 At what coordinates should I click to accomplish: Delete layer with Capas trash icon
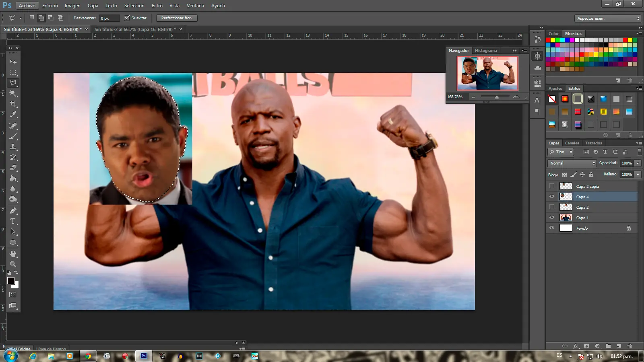tap(630, 346)
